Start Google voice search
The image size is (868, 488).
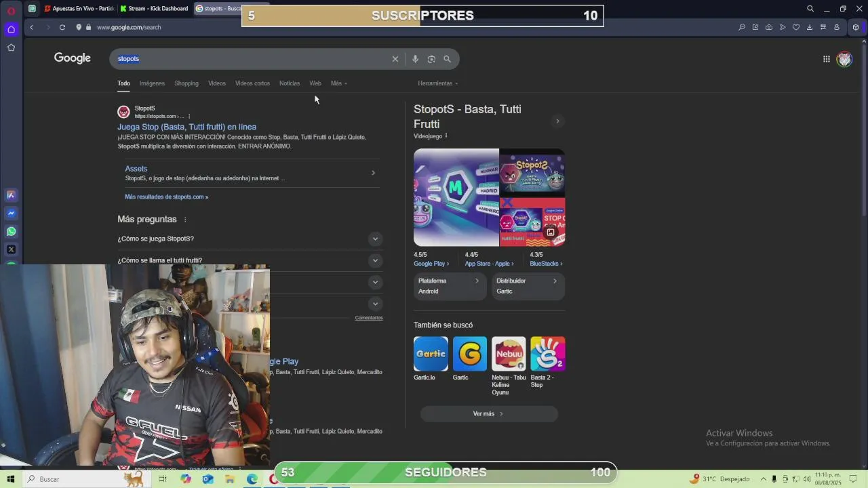coord(415,59)
